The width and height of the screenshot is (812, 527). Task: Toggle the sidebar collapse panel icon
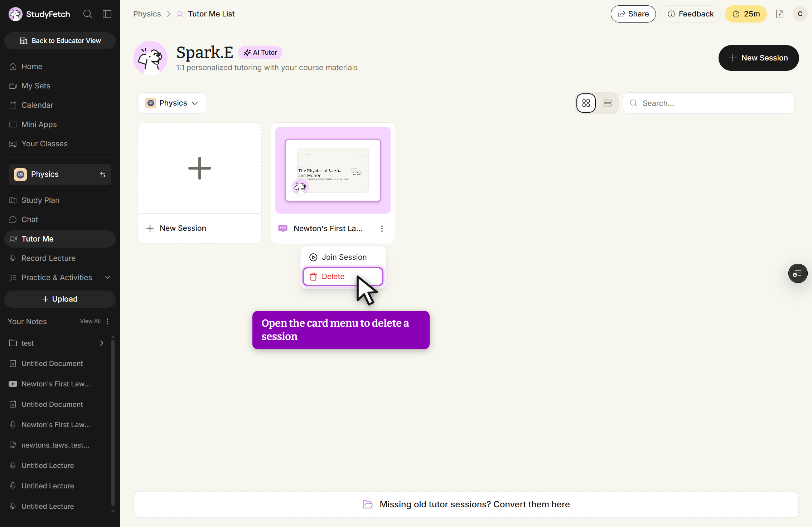point(107,14)
